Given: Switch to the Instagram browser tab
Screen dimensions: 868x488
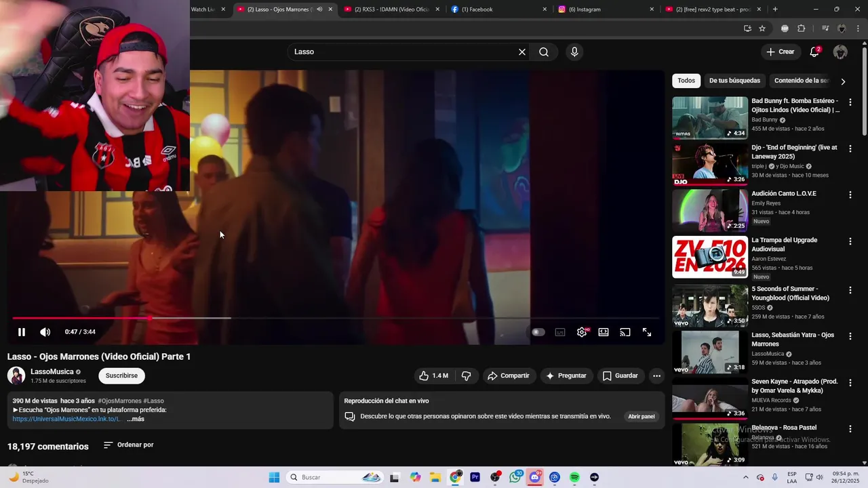Looking at the screenshot, I should tap(606, 9).
